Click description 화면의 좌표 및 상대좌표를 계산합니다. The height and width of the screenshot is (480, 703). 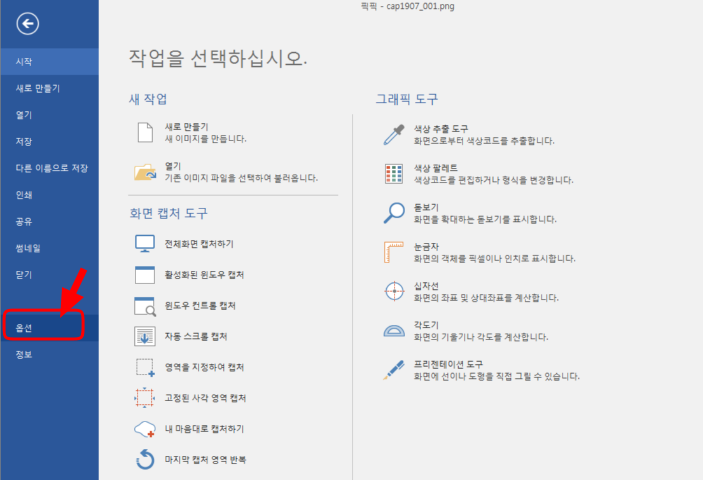[486, 298]
